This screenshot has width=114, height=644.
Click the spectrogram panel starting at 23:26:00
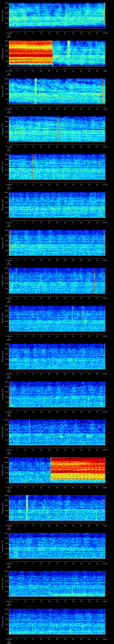(x=57, y=394)
